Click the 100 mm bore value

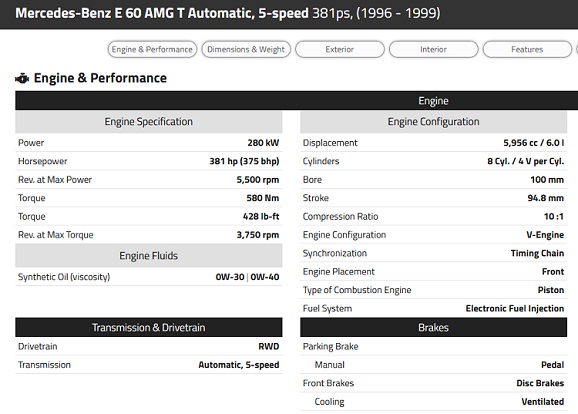coord(547,180)
